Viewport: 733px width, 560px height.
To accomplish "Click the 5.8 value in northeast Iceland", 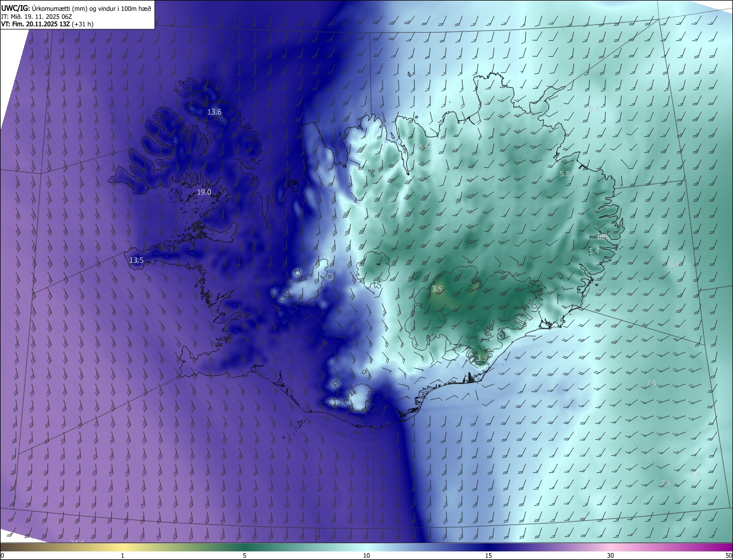I will (565, 173).
